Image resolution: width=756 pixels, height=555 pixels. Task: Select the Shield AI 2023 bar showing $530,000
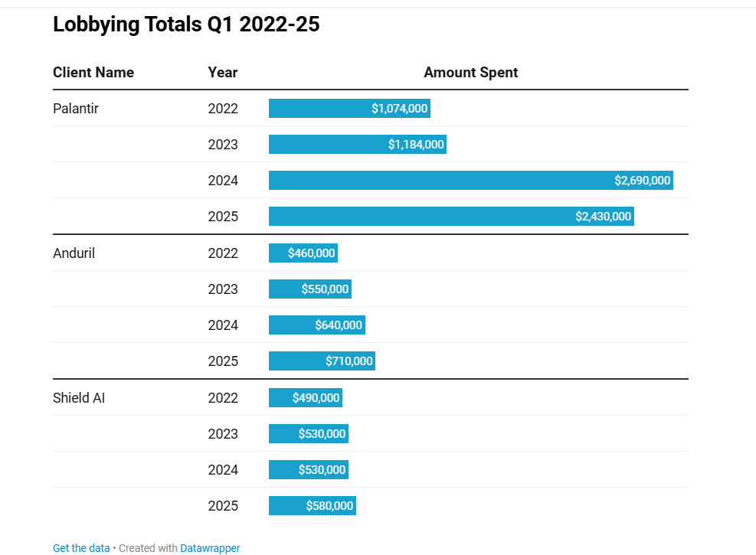[308, 434]
